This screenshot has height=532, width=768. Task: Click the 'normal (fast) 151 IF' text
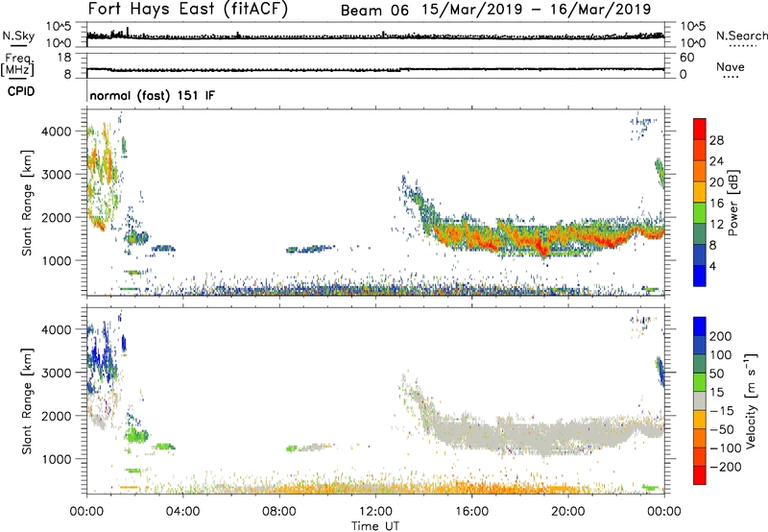152,95
